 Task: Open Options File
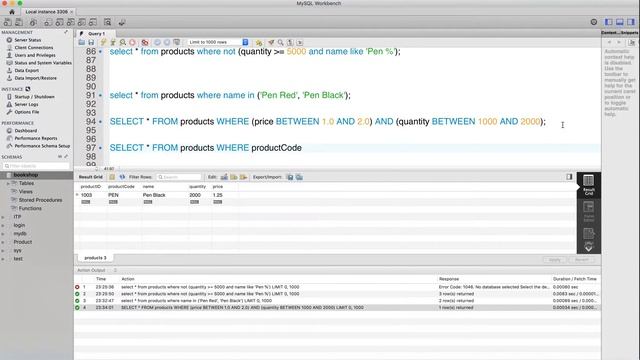[x=27, y=112]
